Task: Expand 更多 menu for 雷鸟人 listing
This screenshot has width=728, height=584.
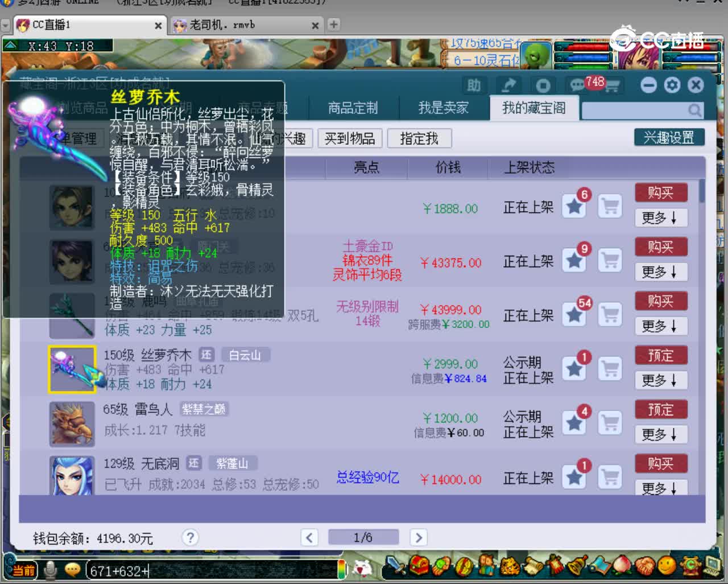Action: (x=661, y=434)
